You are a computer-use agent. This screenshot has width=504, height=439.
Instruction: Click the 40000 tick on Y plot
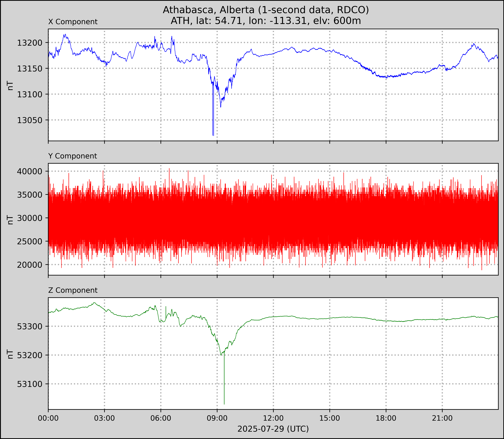point(29,172)
